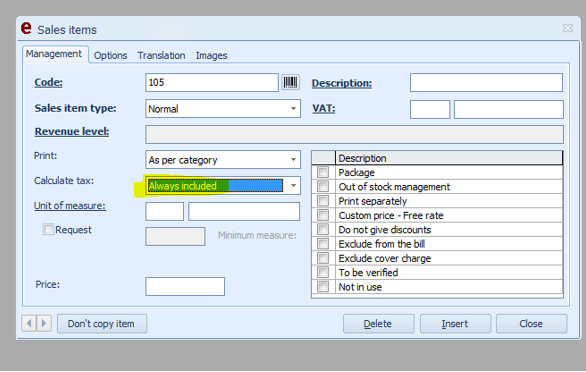The image size is (586, 372).
Task: Click the Don't copy item button
Action: click(102, 323)
